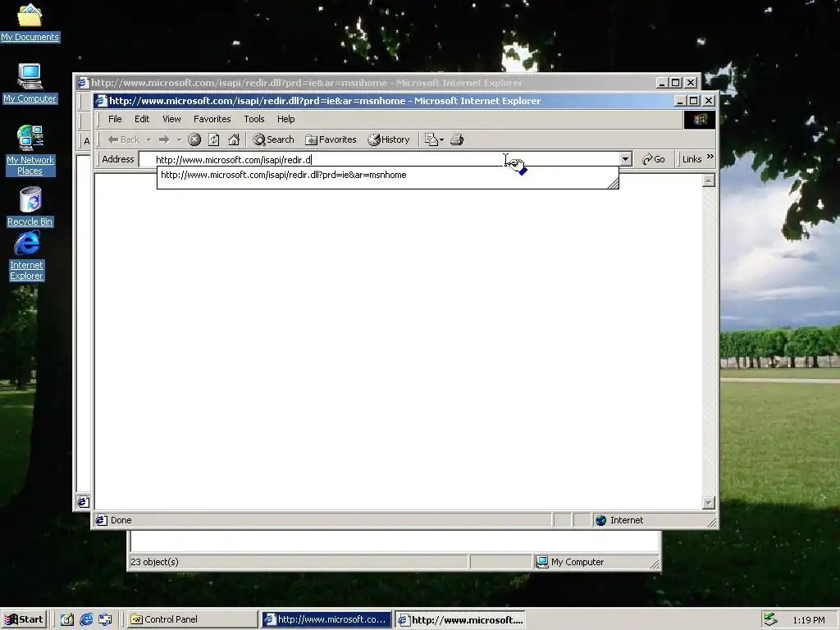Open the Favorites toolbar button
The image size is (840, 630).
tap(331, 139)
